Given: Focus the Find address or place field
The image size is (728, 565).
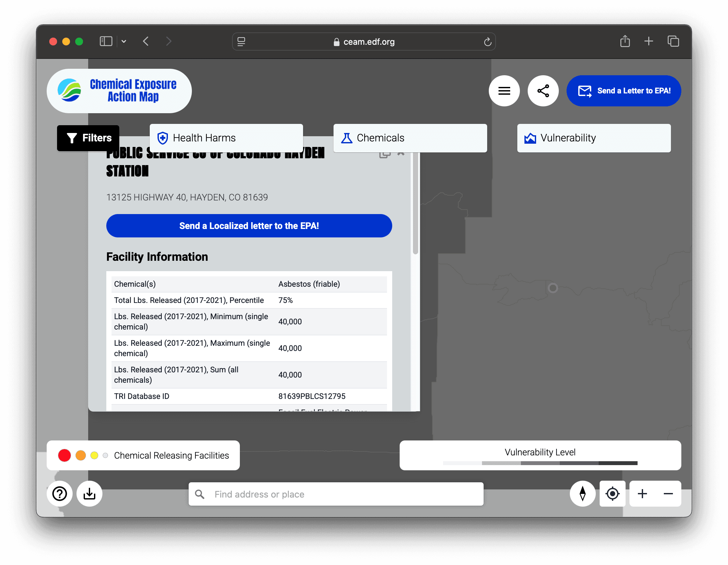Looking at the screenshot, I should pos(336,494).
